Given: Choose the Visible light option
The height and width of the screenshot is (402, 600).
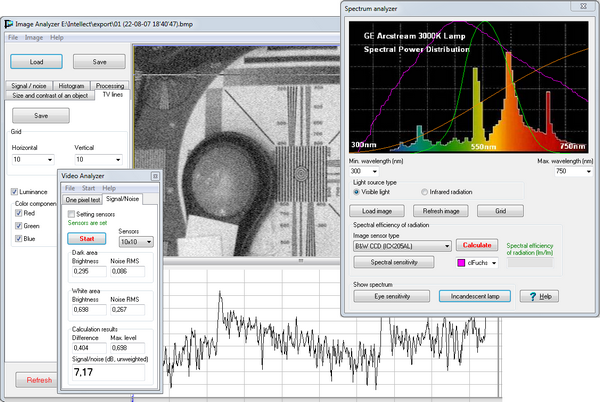Looking at the screenshot, I should [x=358, y=192].
